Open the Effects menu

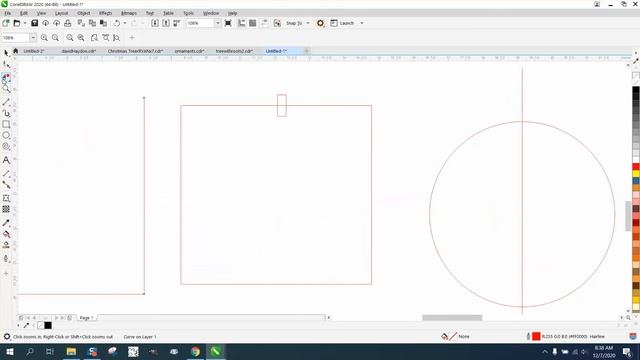coord(105,13)
